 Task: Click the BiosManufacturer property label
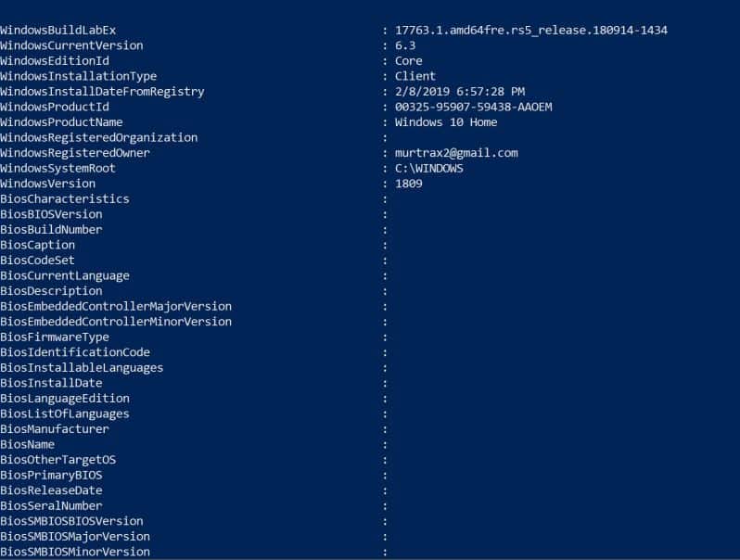click(x=55, y=429)
